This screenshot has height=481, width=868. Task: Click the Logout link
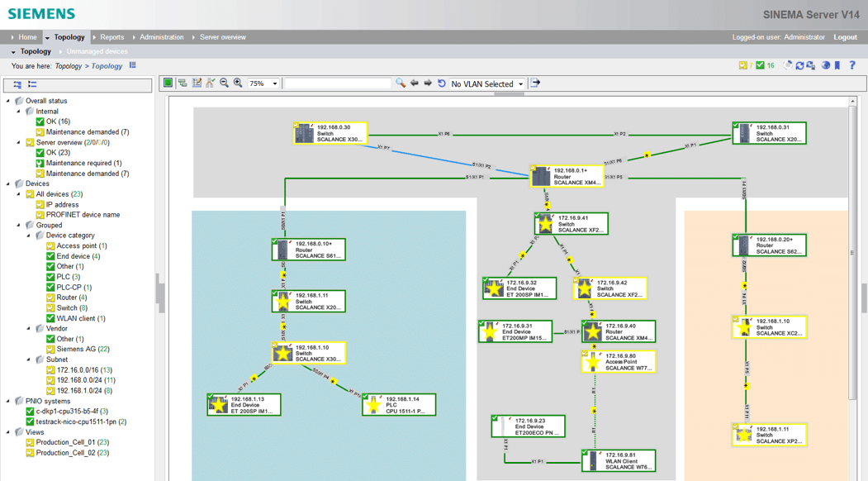click(846, 37)
